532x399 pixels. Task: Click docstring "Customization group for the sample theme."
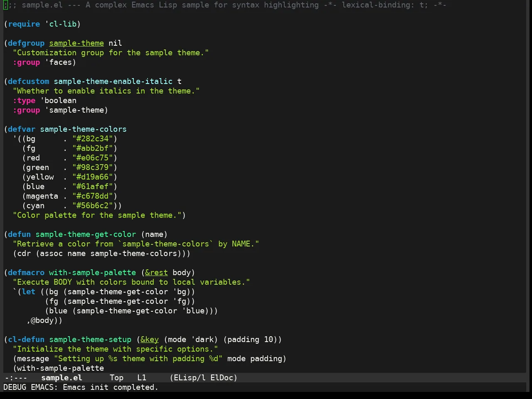pos(111,53)
